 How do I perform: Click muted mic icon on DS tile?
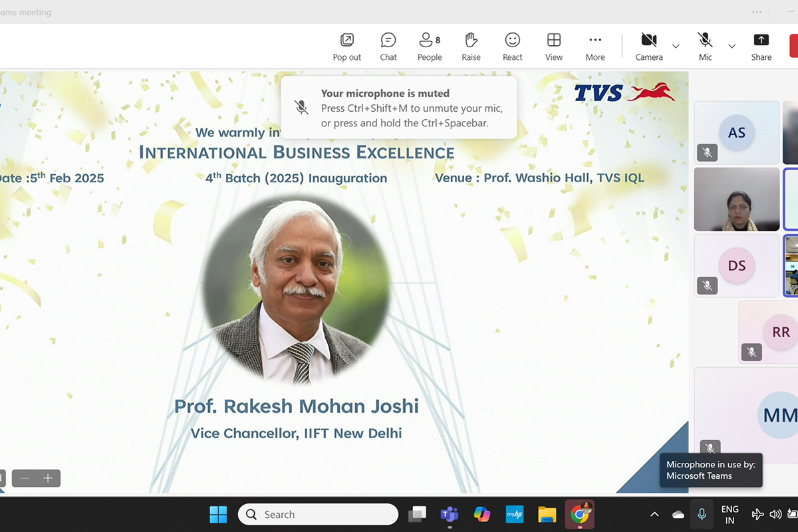[x=708, y=286]
